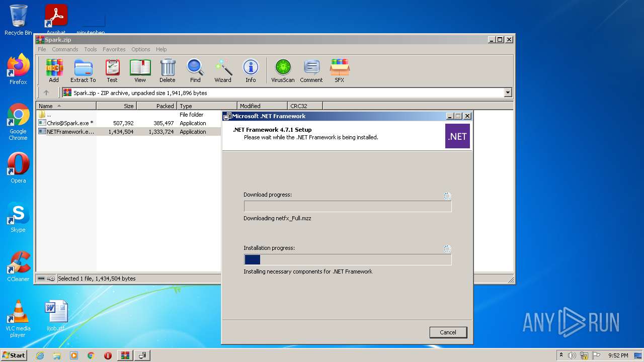The image size is (644, 362).
Task: Switch to .NET setup taskbar button
Action: coord(142,355)
